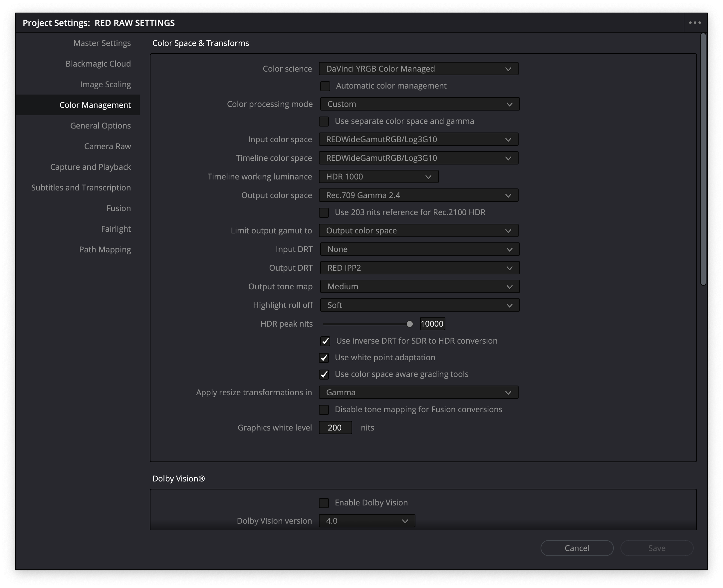
Task: Uncheck Use white point adaptation
Action: pyautogui.click(x=324, y=358)
